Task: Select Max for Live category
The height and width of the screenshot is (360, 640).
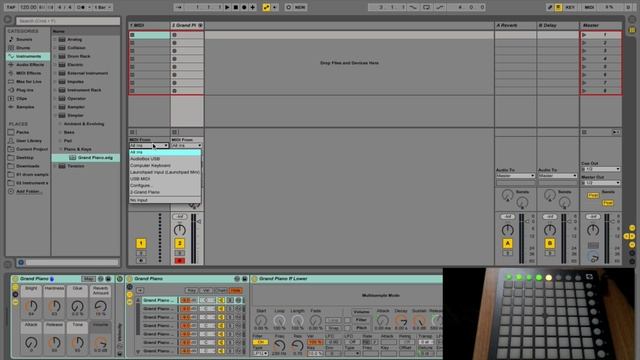Action: coord(29,82)
